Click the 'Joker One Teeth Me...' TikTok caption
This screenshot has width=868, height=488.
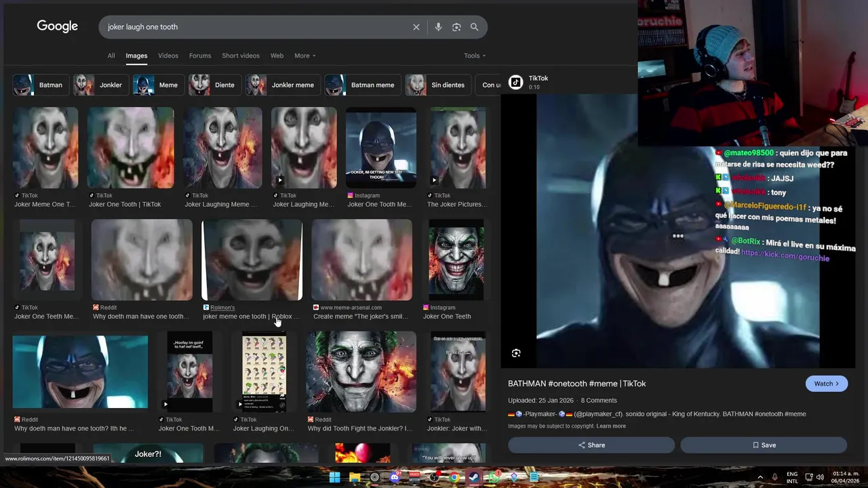[x=46, y=316]
